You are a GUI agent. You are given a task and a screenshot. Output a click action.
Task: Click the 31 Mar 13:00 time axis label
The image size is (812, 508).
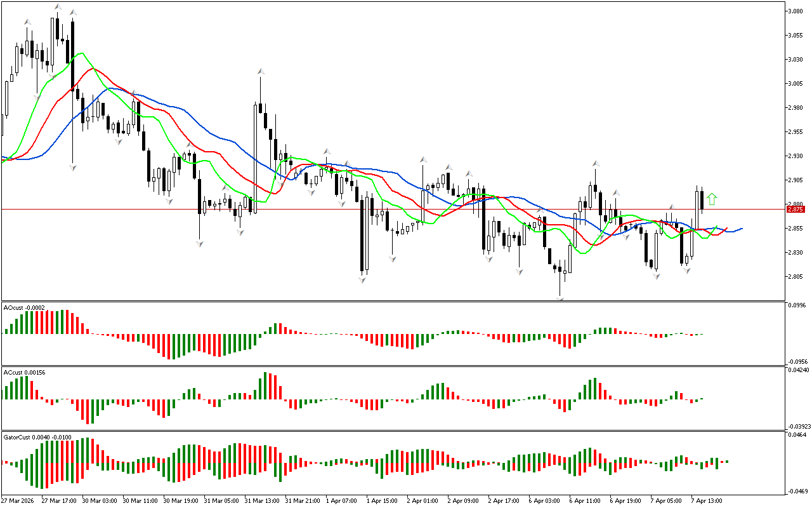(x=262, y=500)
